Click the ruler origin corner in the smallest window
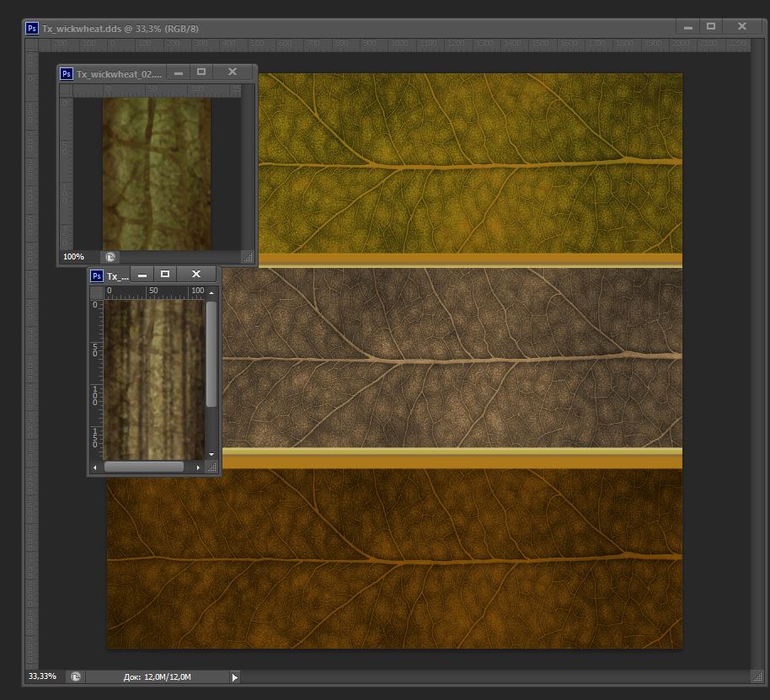 (97, 291)
